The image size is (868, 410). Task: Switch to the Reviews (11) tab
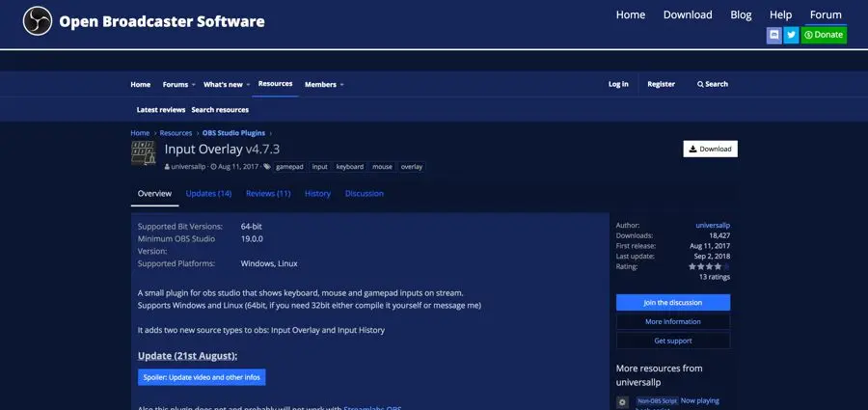(268, 193)
